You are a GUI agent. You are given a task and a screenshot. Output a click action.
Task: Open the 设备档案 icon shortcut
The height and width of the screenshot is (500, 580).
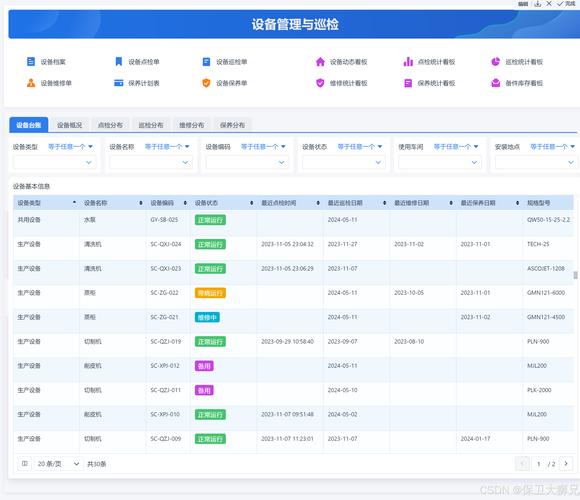tap(31, 61)
